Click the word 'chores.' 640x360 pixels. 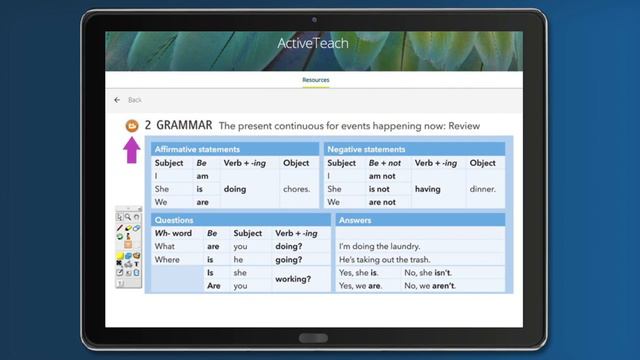click(x=296, y=189)
